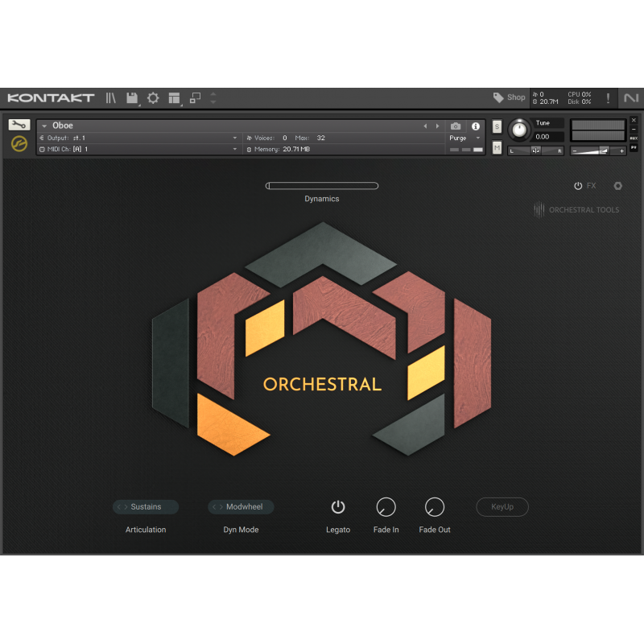Click the Dynamics slider bar
Viewport: 644px width, 644px height.
coord(322,186)
